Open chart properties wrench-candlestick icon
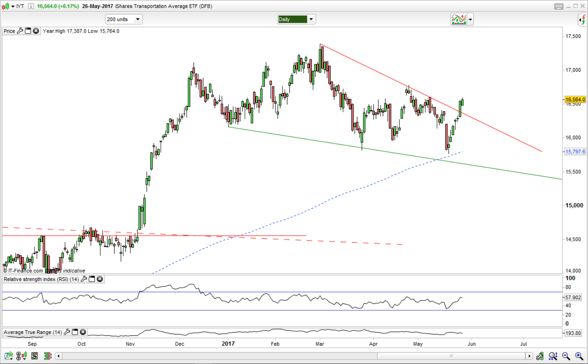The image size is (588, 364). (540, 356)
